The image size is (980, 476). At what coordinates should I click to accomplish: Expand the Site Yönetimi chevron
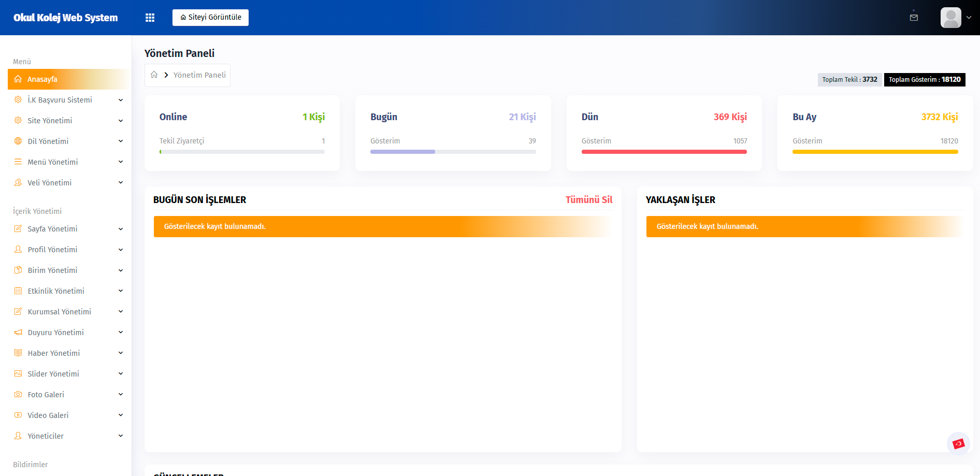(x=121, y=121)
